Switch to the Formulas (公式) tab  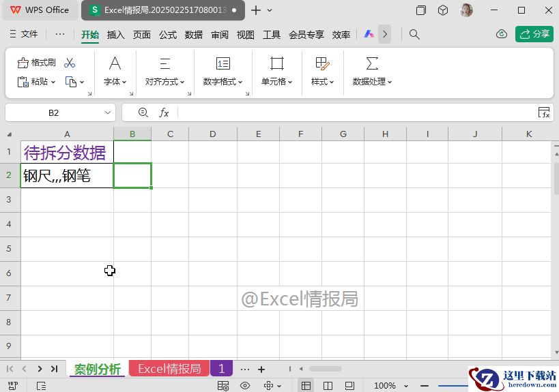click(168, 35)
